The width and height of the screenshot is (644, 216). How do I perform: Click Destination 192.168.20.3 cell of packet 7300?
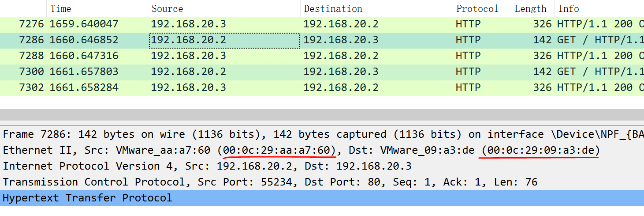tap(341, 72)
